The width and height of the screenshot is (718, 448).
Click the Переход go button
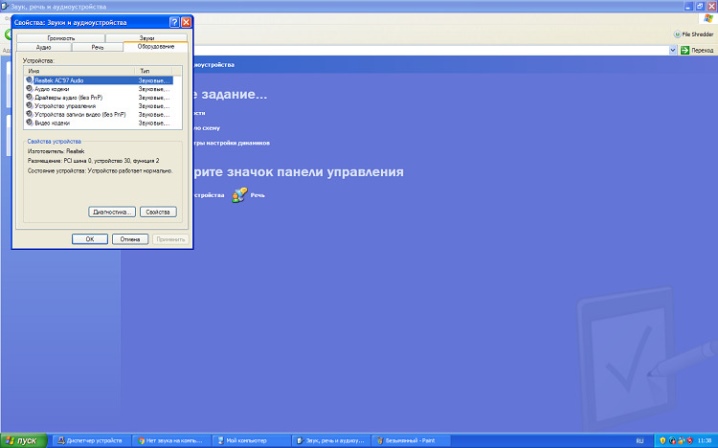(697, 50)
